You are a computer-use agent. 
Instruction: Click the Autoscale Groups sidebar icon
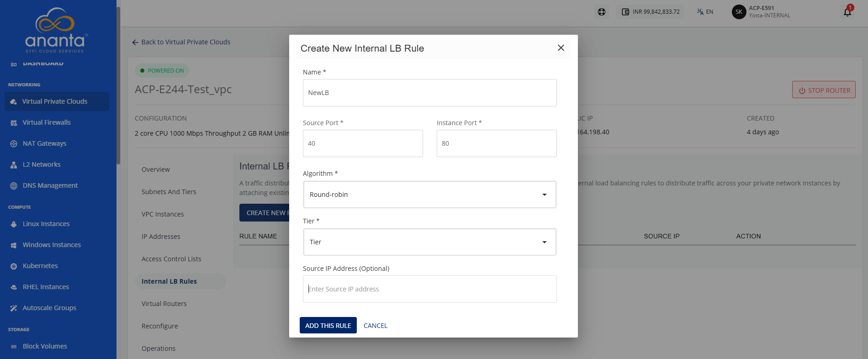[x=14, y=308]
